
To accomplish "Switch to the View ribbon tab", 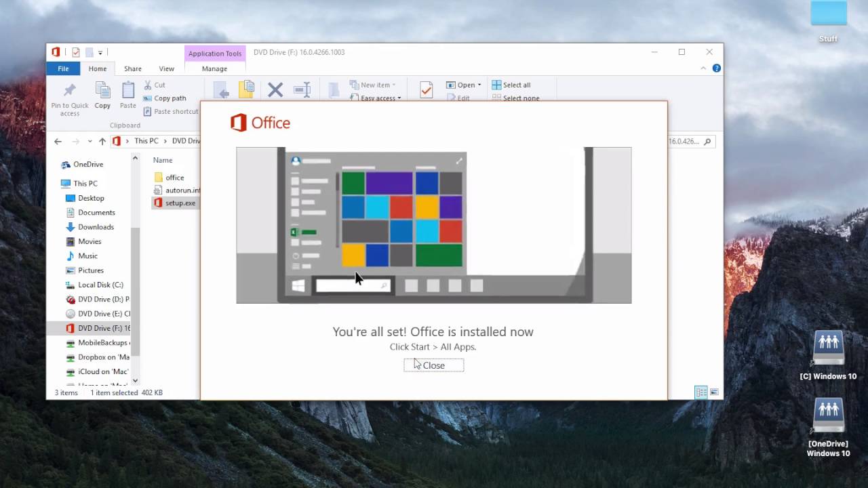I will coord(167,68).
